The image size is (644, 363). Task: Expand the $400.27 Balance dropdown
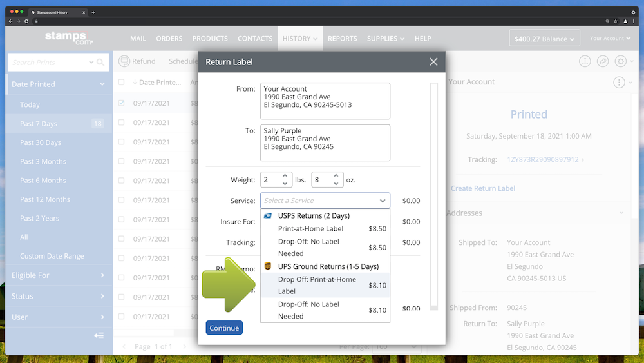544,39
